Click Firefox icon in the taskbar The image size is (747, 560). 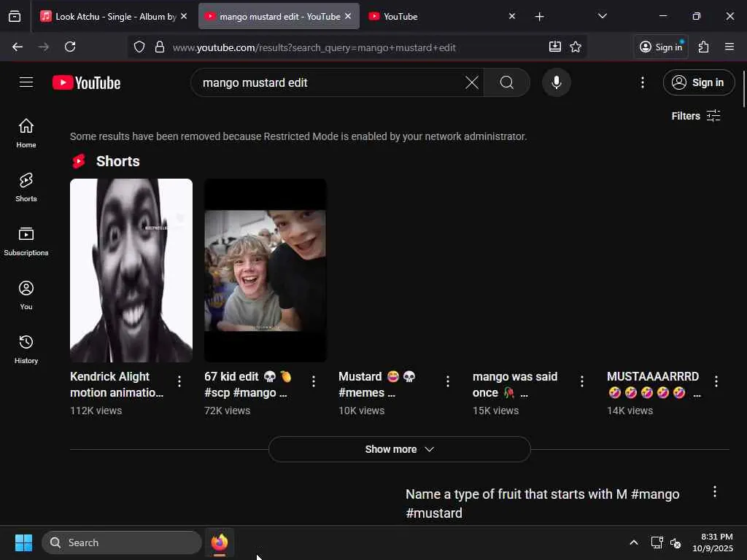point(220,542)
